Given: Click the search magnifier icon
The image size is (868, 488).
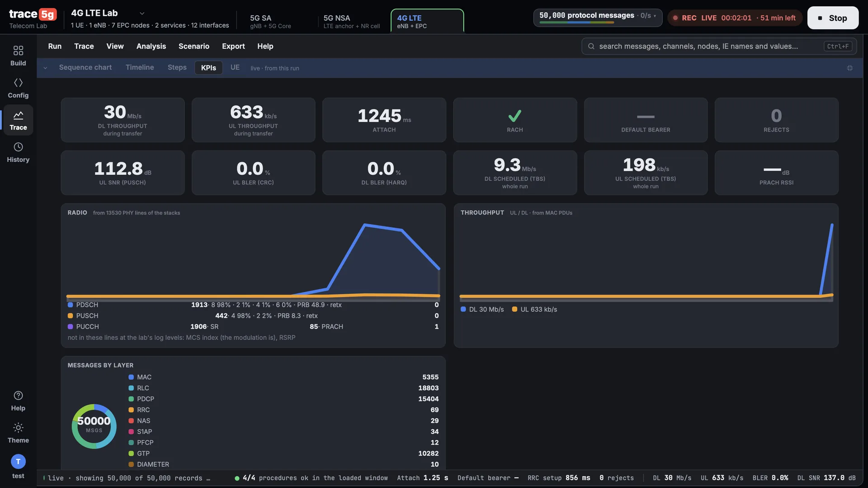Looking at the screenshot, I should (x=591, y=46).
